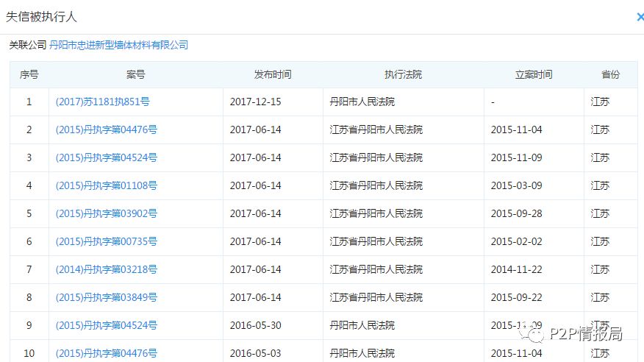Click the 执行法院 column header
Screen dimensions: 644x362
pos(404,74)
